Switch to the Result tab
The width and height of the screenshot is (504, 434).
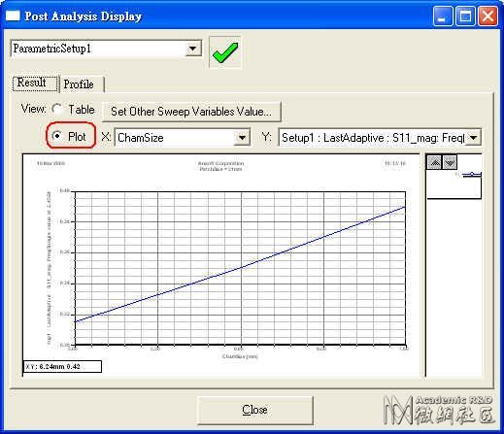point(32,83)
